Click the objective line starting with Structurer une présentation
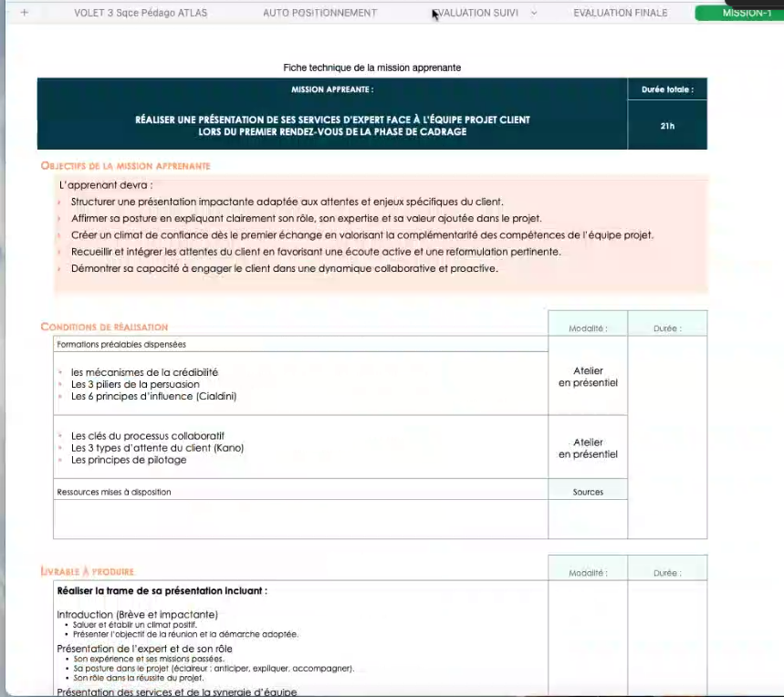The width and height of the screenshot is (784, 697). [287, 202]
